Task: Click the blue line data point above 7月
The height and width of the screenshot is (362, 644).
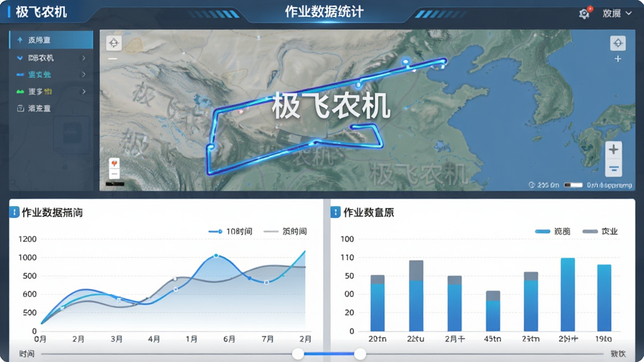Action: coord(267,282)
